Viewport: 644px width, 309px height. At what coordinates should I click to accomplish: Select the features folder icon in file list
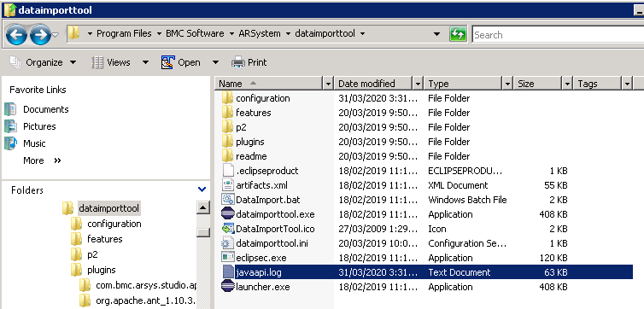coord(227,113)
